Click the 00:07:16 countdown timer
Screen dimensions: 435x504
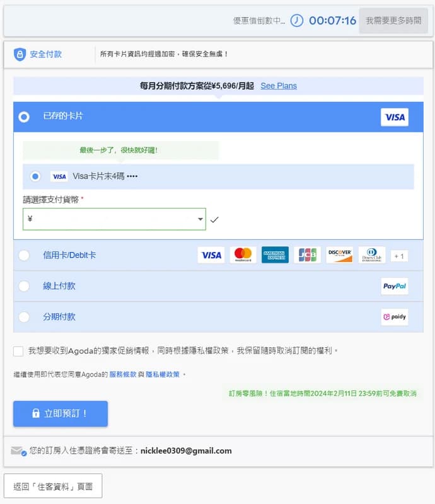[332, 21]
